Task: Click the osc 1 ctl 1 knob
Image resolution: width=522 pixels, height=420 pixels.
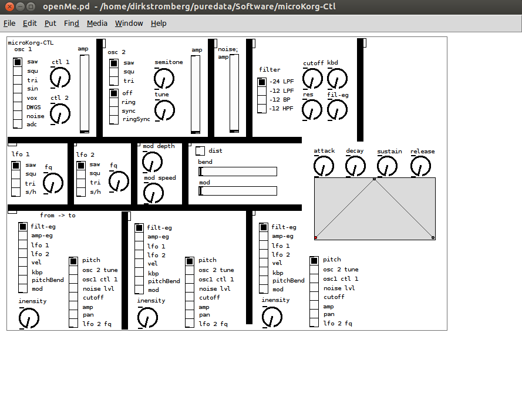Action: [60, 76]
